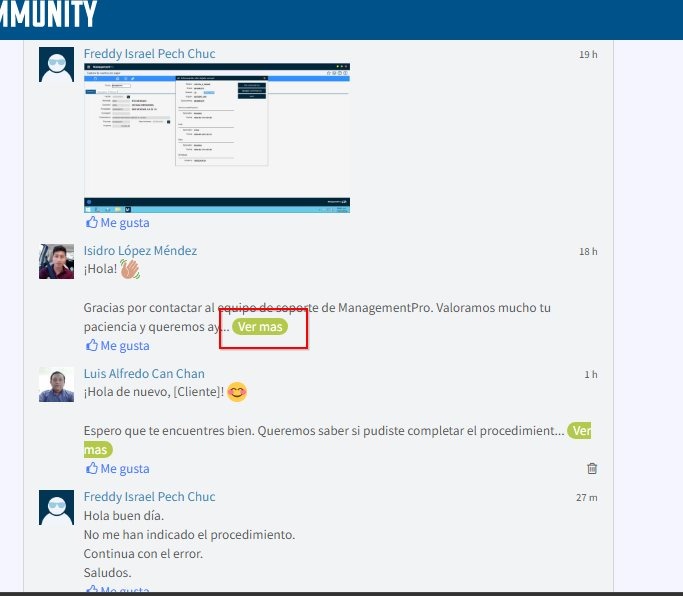Toggle Me gusta on Luis Alfredo's comment

pyautogui.click(x=117, y=469)
